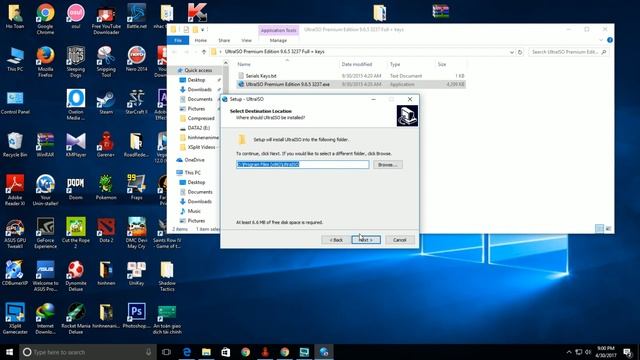The image size is (640, 360).
Task: Open the Battle.net desktop shortcut
Action: point(136,16)
